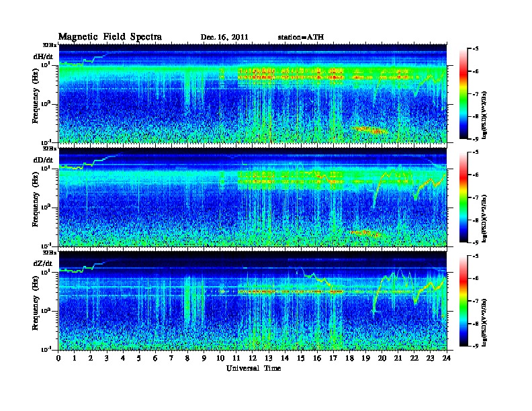The image size is (532, 411).
Task: Click the "32Hz" label atop dZ/dt panel
Action: 50,253
